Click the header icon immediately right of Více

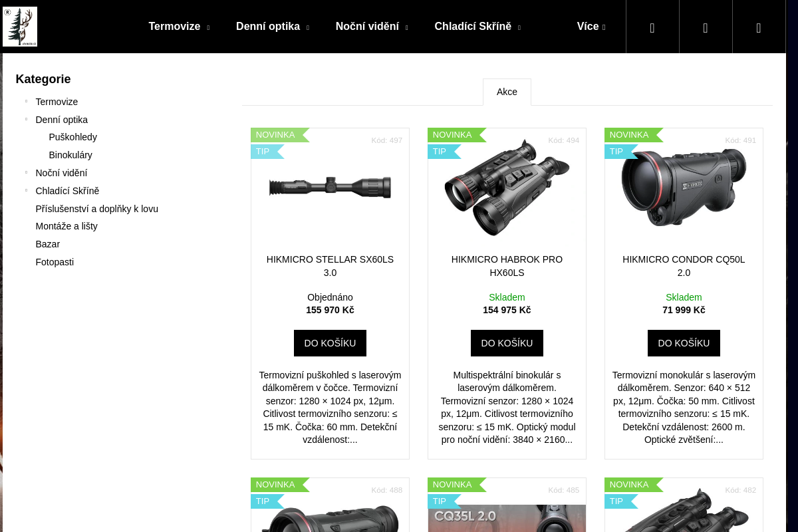click(652, 27)
